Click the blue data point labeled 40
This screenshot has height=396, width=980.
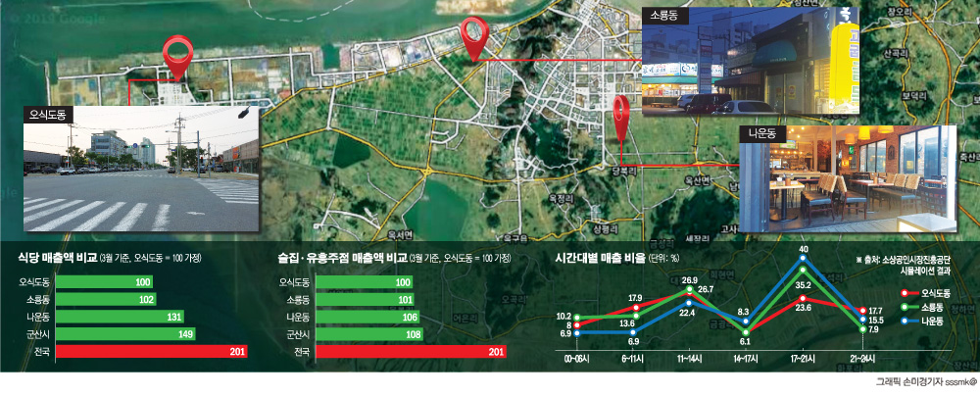tap(804, 261)
